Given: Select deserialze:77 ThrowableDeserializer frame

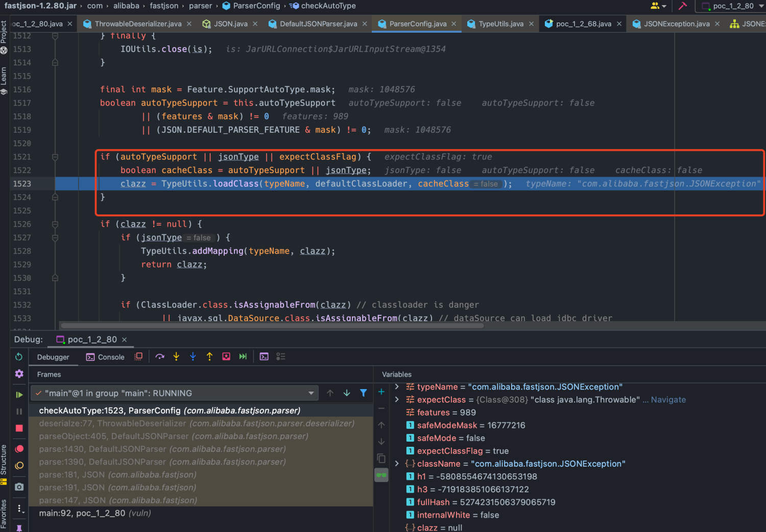Looking at the screenshot, I should [202, 423].
